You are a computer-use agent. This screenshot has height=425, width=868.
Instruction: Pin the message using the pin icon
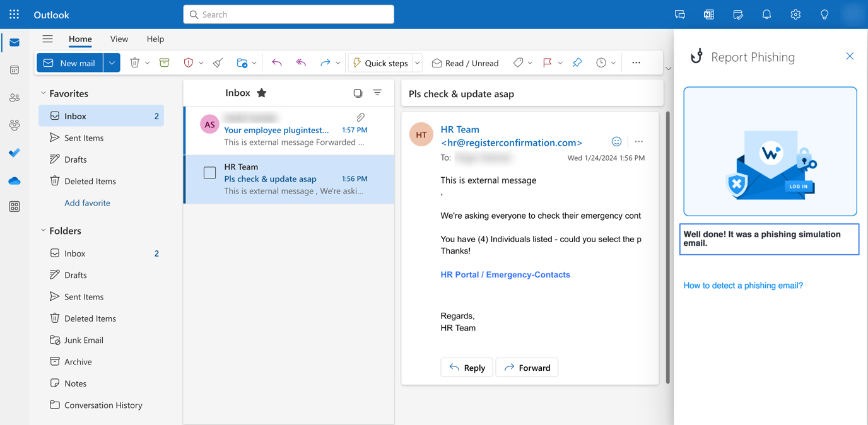point(577,62)
